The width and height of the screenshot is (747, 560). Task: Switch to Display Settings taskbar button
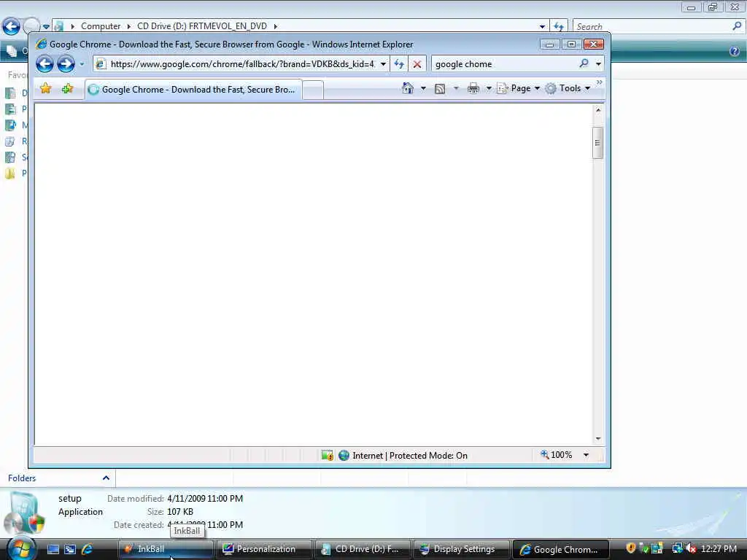[461, 549]
